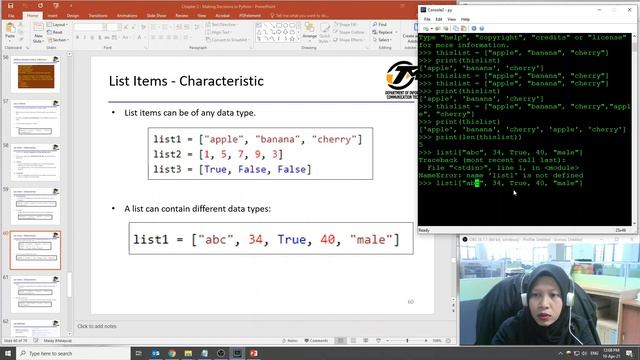Reset the slide layout
The height and width of the screenshot is (360, 640).
coord(55,32)
